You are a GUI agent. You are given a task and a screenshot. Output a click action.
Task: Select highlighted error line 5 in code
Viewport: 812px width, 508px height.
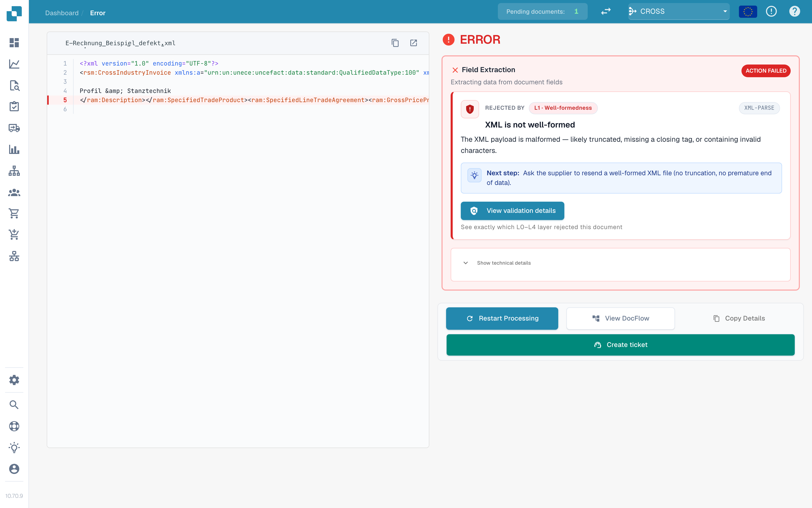tap(238, 100)
